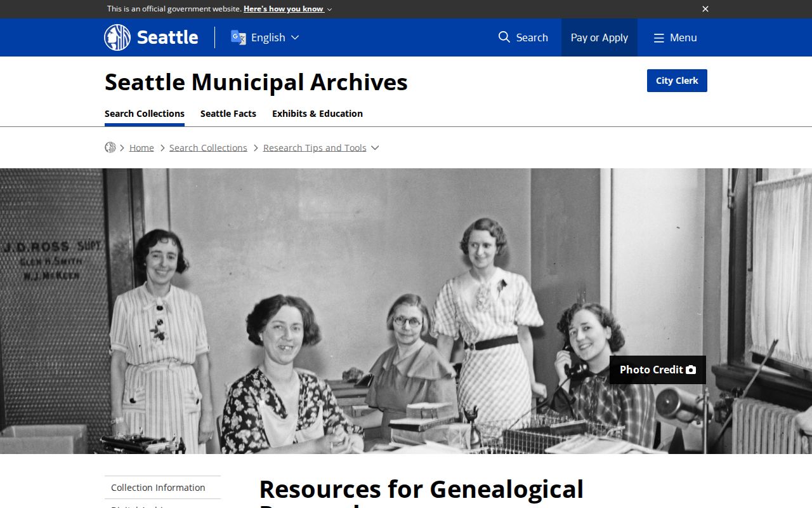The width and height of the screenshot is (812, 508).
Task: Go to Home breadcrumb link
Action: [141, 147]
